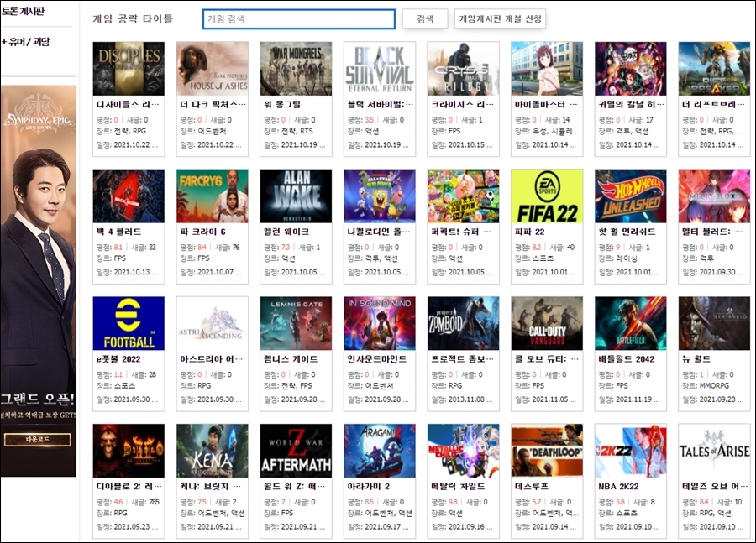Click 장르: MMORPG under 뉴 월드

[706, 385]
